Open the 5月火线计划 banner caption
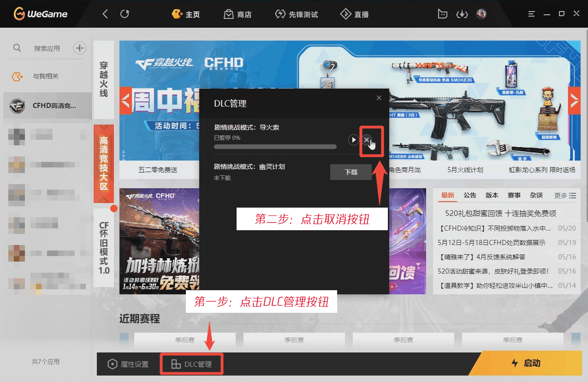This screenshot has width=588, height=382. pos(465,170)
